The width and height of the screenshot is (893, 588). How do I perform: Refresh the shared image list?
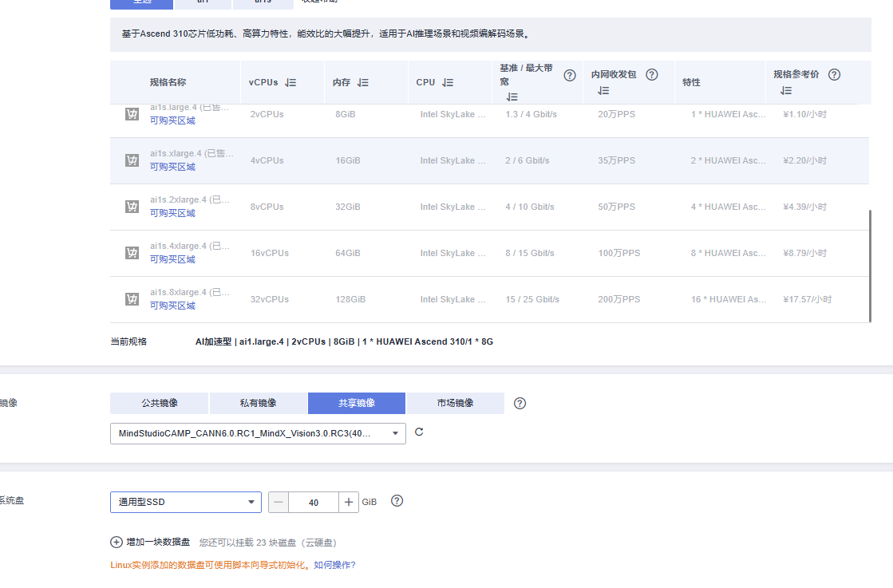(x=419, y=432)
